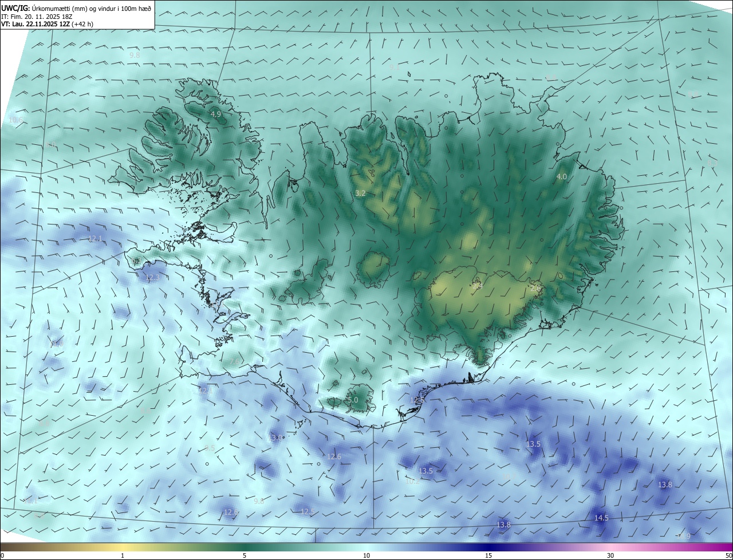Click the 1 tick on the color scale
Image resolution: width=733 pixels, height=560 pixels.
(123, 555)
